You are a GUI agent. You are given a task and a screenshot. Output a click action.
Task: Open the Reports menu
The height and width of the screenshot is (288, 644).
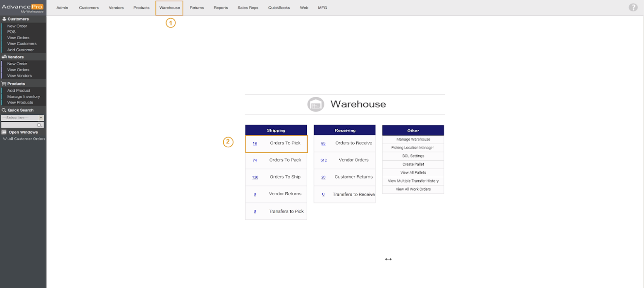(x=221, y=8)
